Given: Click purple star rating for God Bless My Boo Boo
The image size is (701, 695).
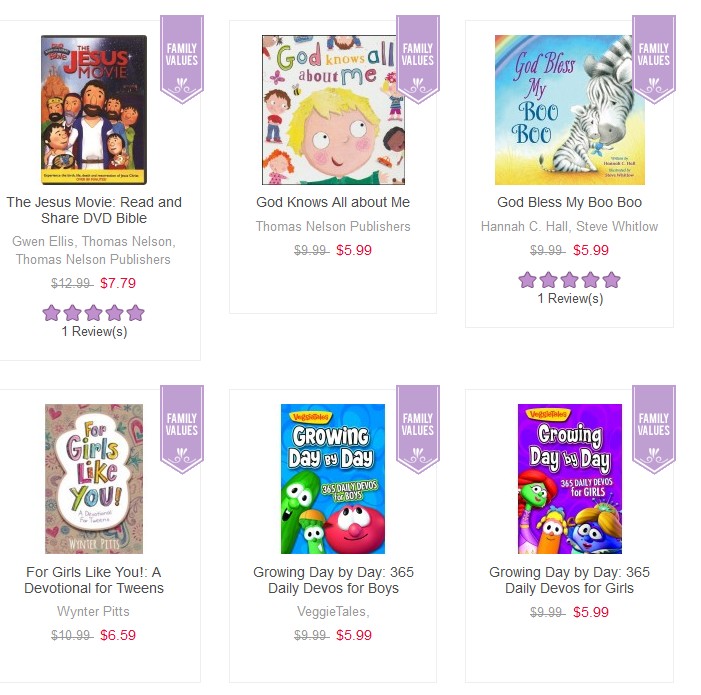Looking at the screenshot, I should (x=570, y=280).
